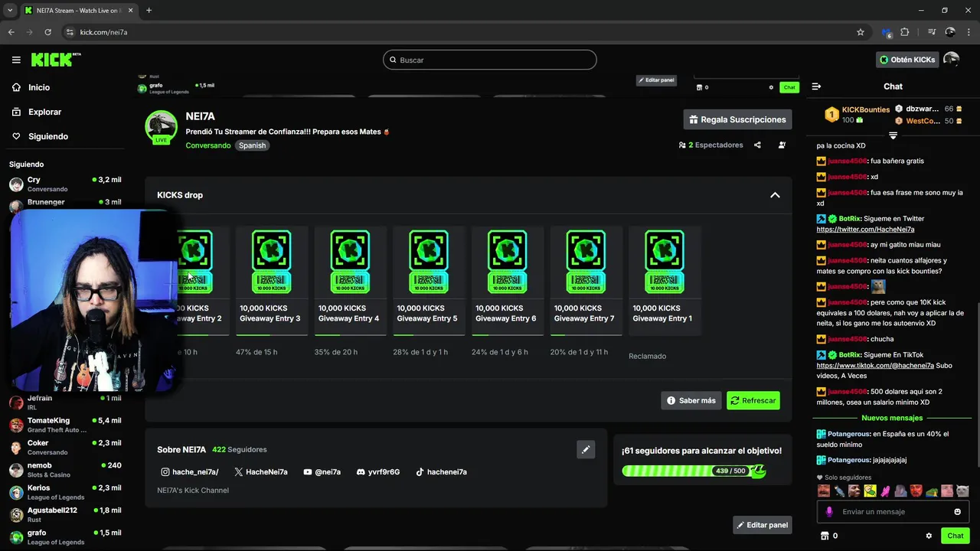The height and width of the screenshot is (551, 980).
Task: Open the Brunenger channel entry
Action: point(65,203)
